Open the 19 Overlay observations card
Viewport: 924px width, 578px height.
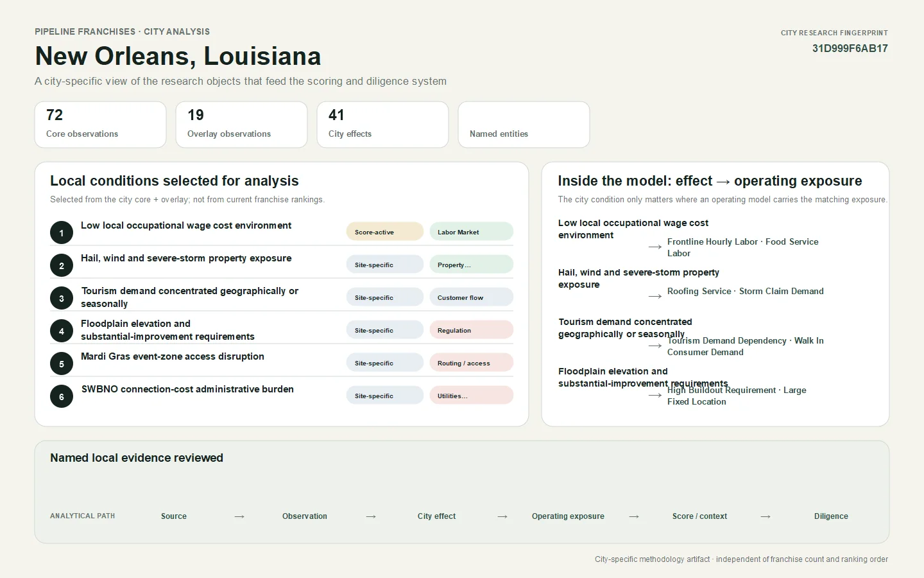point(242,125)
